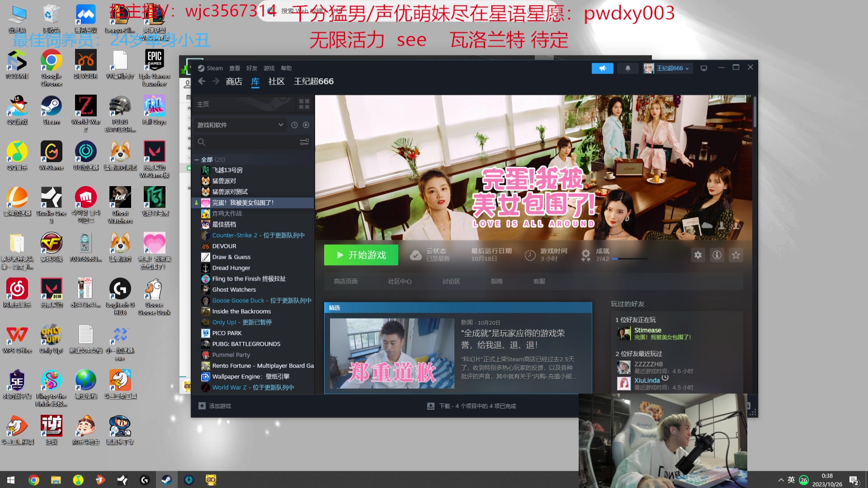Open the 指南 link

496,281
